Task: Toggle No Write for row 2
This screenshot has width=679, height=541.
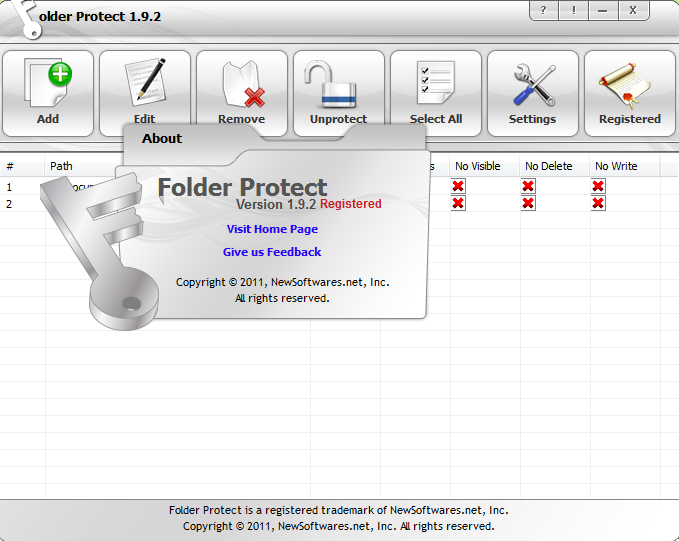Action: (598, 203)
